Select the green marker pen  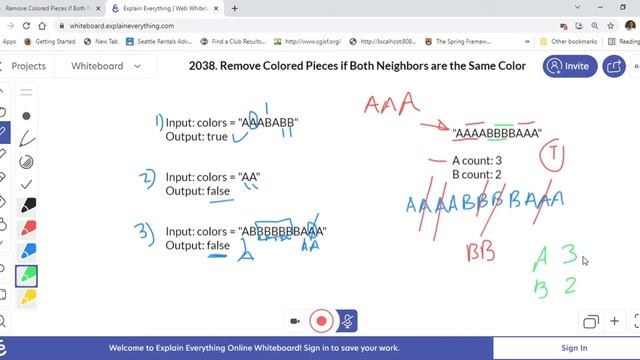pos(27,276)
